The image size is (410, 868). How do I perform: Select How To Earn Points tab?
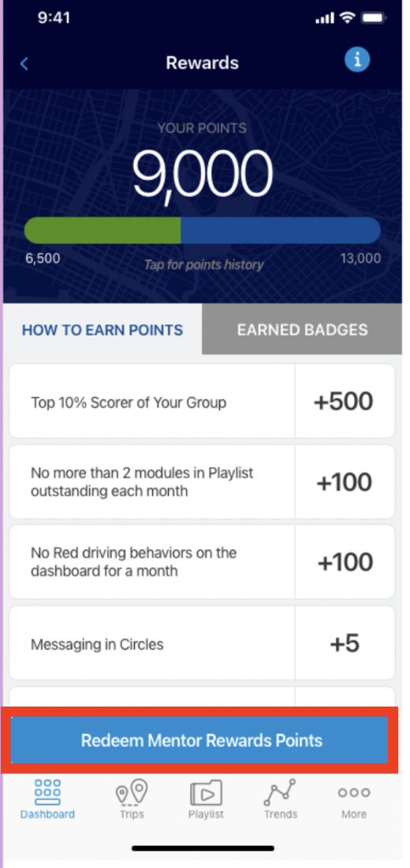(102, 331)
